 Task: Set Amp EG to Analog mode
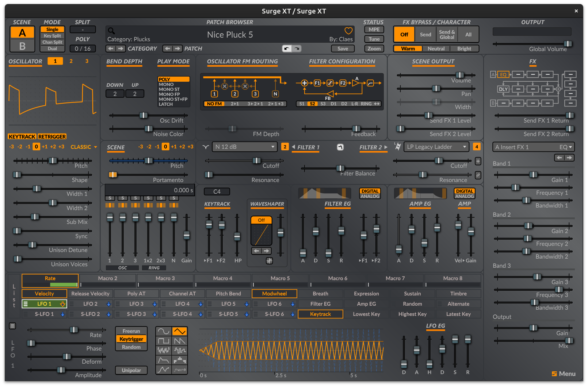465,196
